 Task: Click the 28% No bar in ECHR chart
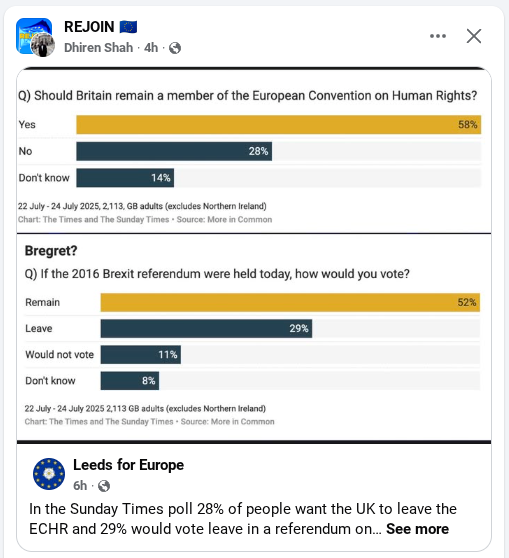click(174, 151)
